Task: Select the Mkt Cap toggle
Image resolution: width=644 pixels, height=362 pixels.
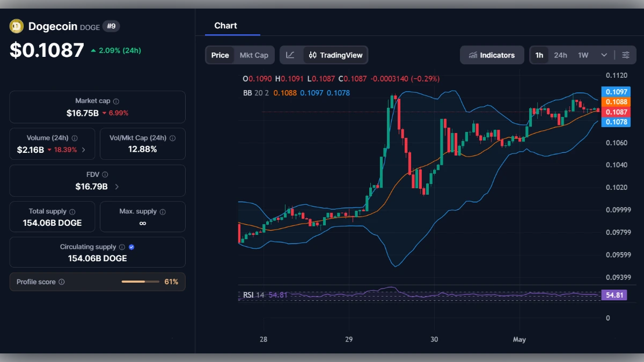Action: click(254, 55)
